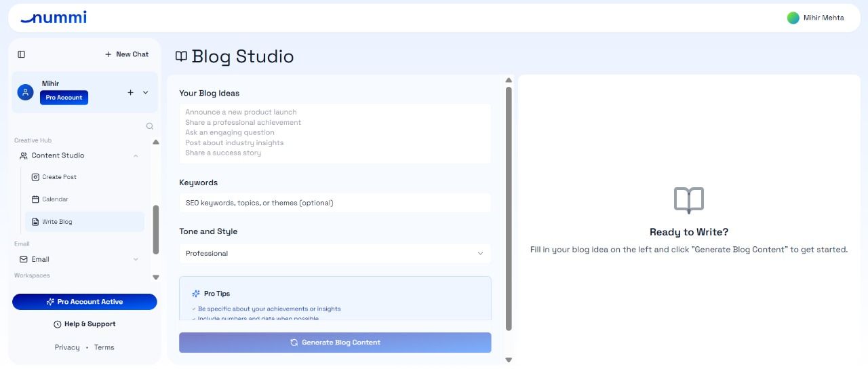Screen dimensions: 868x369
Task: Open the Terms link
Action: click(104, 347)
